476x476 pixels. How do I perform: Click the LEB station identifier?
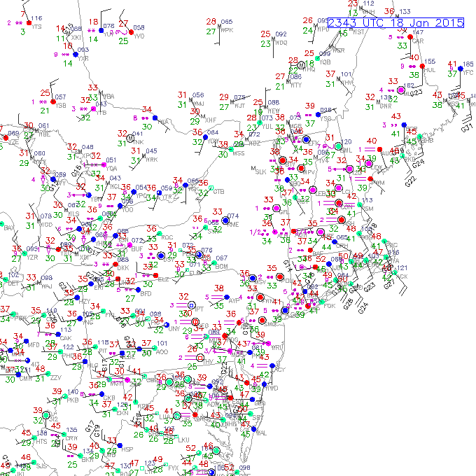click(321, 194)
